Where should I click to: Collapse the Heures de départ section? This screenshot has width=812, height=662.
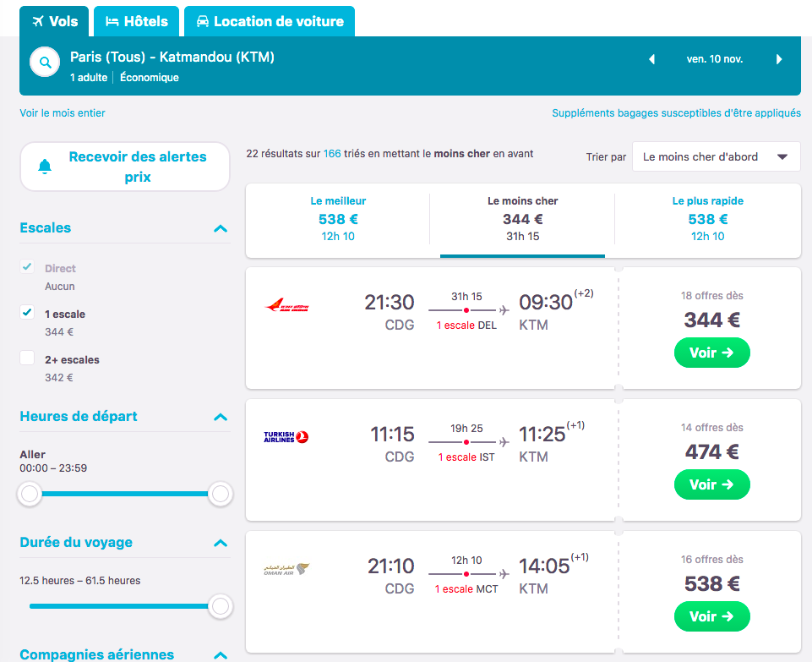[x=221, y=417]
